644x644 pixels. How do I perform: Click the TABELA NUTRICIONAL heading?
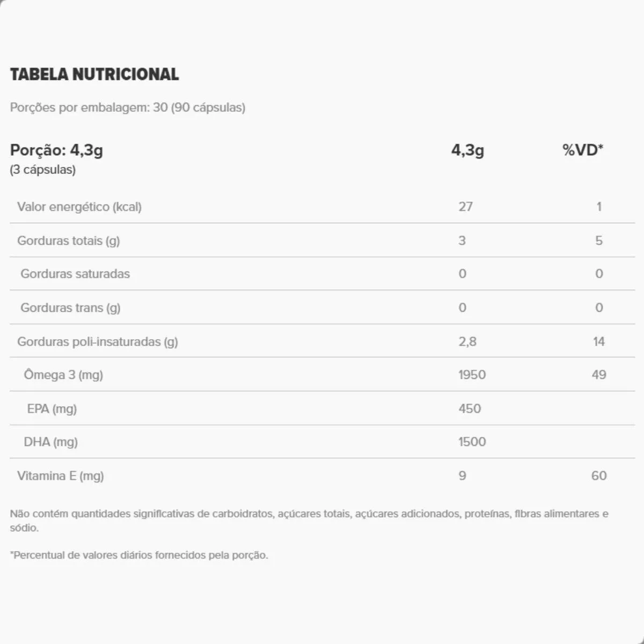click(94, 74)
